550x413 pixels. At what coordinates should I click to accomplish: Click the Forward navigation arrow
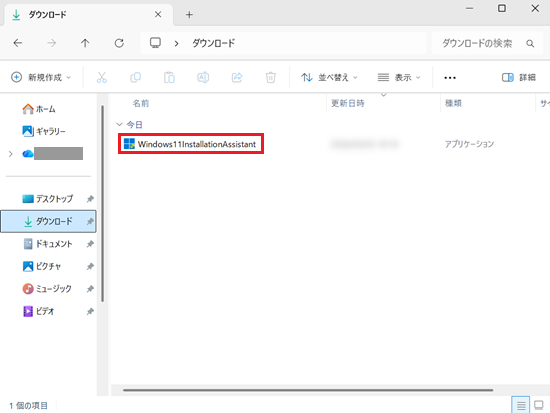(52, 43)
